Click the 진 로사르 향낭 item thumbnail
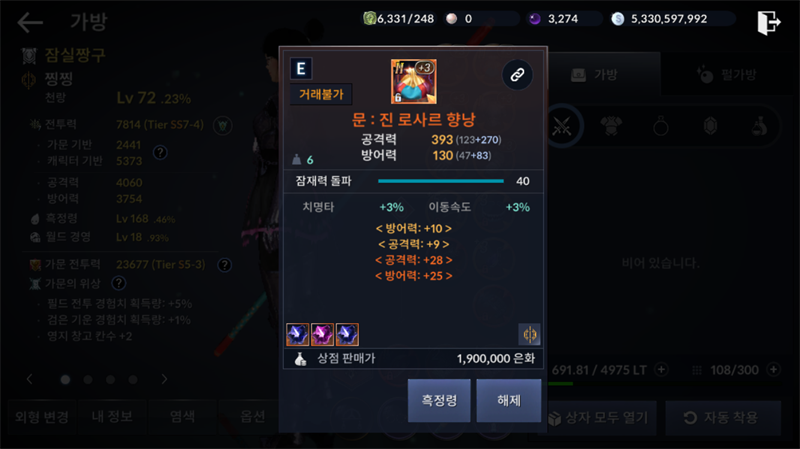Image resolution: width=800 pixels, height=449 pixels. [414, 81]
